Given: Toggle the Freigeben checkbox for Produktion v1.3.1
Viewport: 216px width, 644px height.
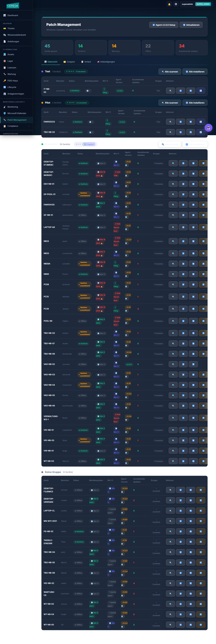Looking at the screenshot, I should 89,144.
